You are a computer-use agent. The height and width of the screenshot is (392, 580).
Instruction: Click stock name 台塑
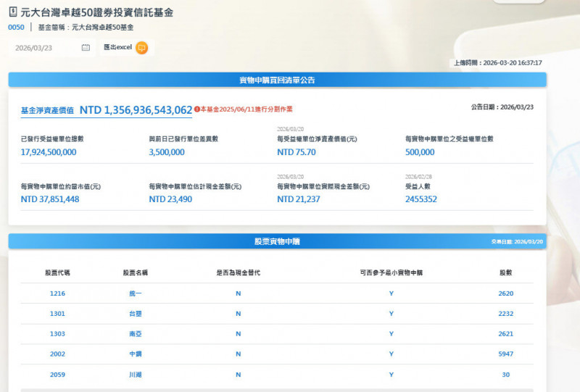[136, 314]
